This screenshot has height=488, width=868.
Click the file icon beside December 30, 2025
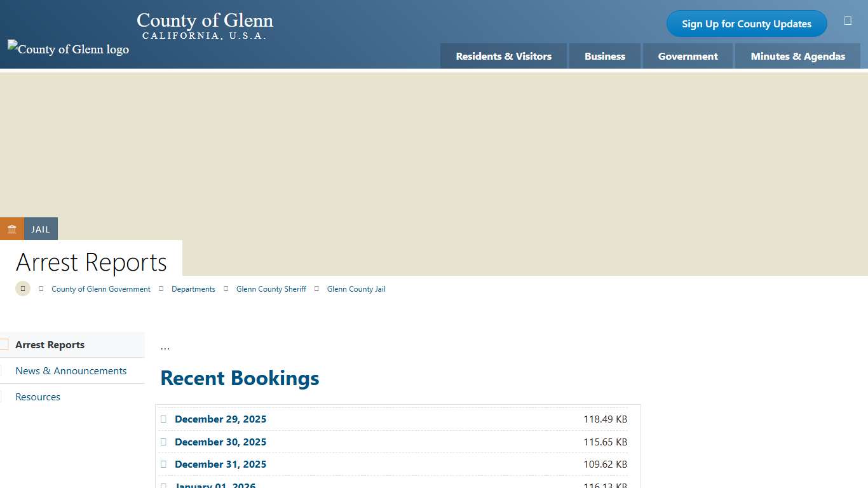(x=164, y=442)
